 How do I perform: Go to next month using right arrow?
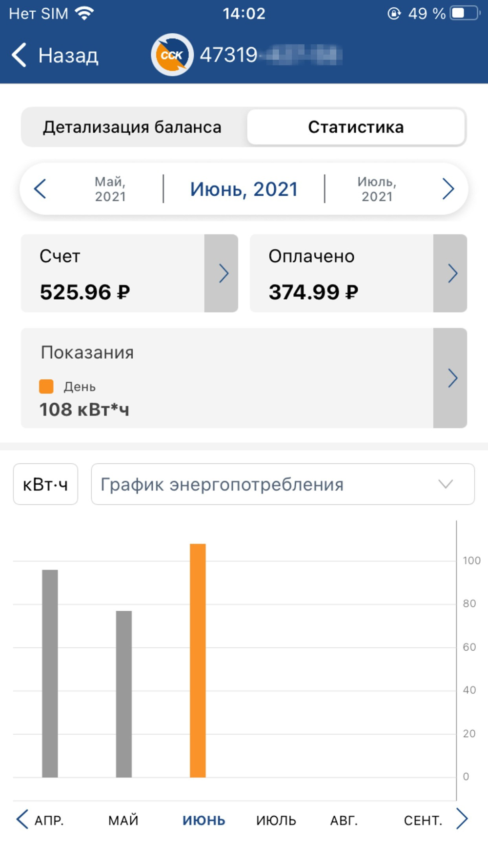tap(448, 189)
